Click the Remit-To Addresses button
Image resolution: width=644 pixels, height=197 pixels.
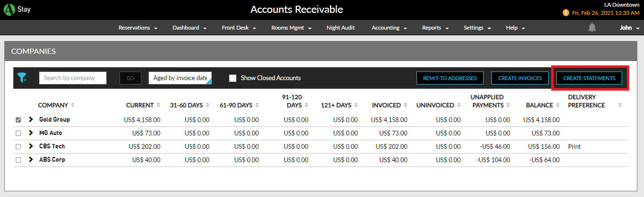[450, 78]
